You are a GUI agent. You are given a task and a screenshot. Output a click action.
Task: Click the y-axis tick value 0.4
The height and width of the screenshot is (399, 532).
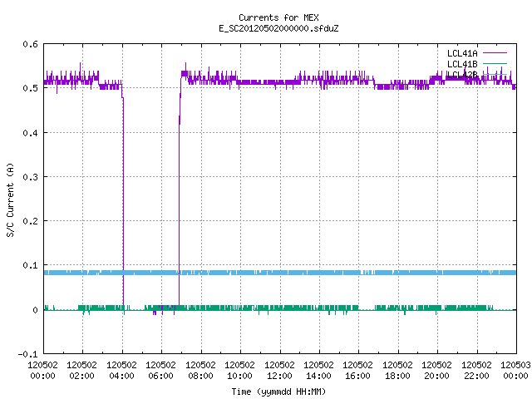click(30, 133)
